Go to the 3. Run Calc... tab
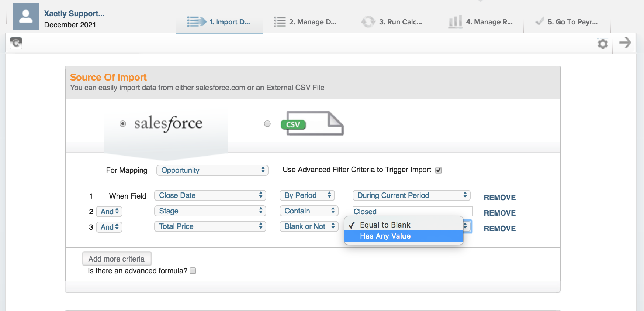The image size is (644, 311). 394,22
